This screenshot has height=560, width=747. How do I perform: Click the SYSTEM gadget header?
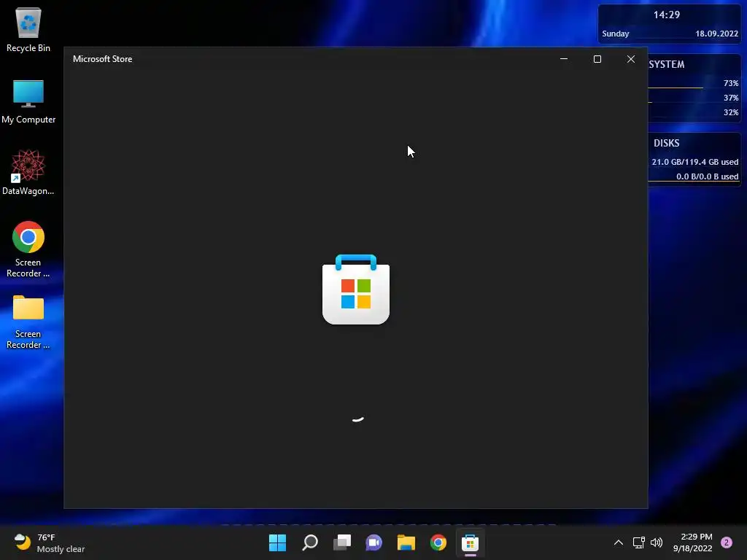point(667,64)
